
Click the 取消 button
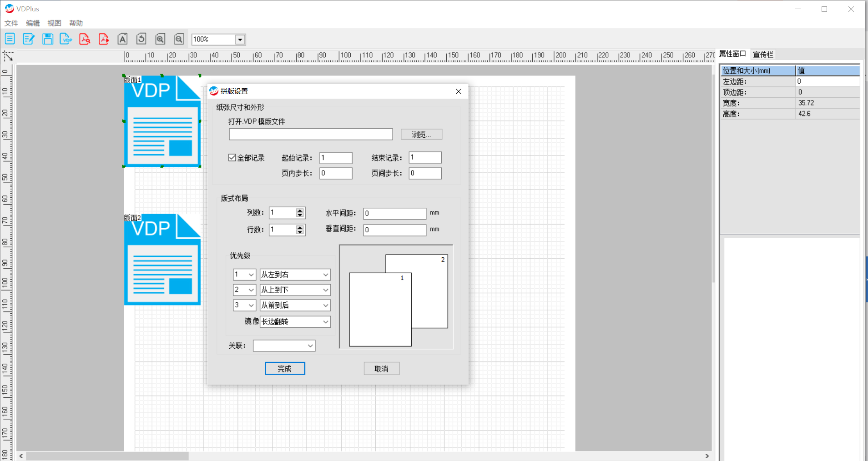pyautogui.click(x=381, y=369)
